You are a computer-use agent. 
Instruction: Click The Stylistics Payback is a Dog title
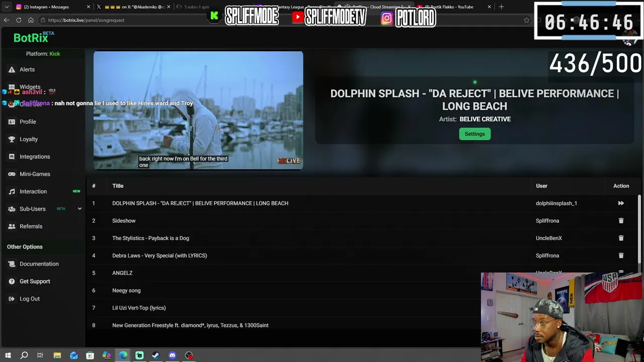coord(150,238)
